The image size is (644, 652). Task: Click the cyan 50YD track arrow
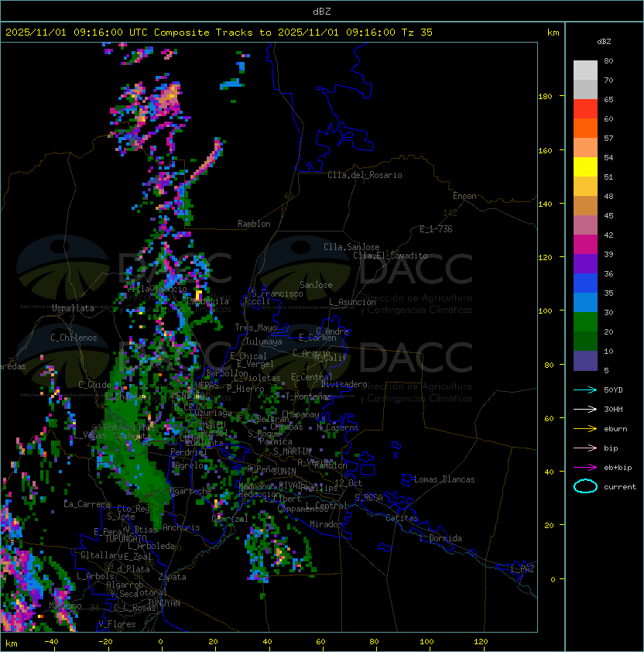585,389
